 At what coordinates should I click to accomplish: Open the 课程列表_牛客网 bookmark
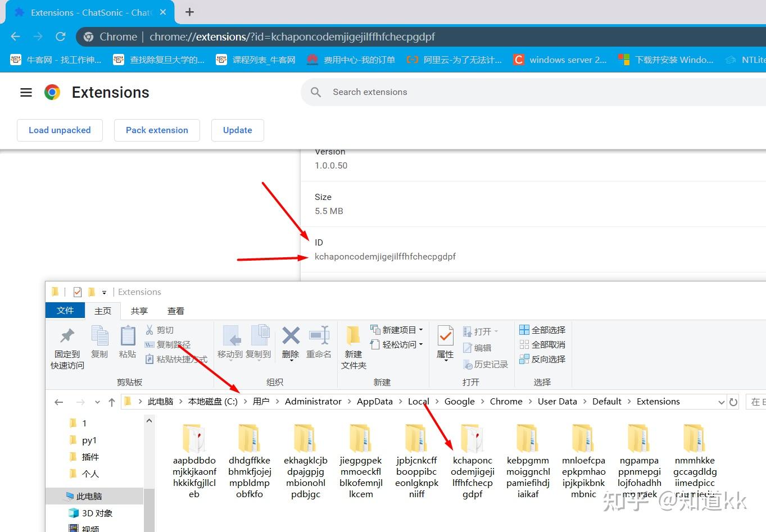tap(256, 60)
